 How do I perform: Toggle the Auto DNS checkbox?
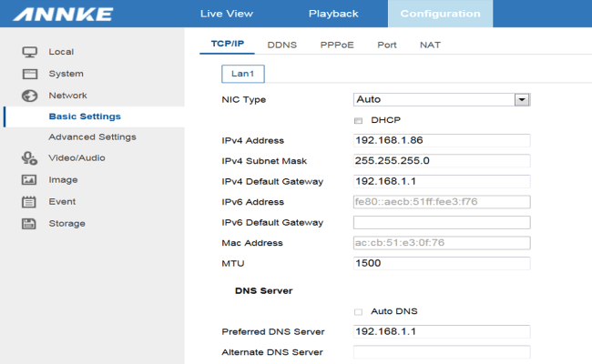click(358, 311)
